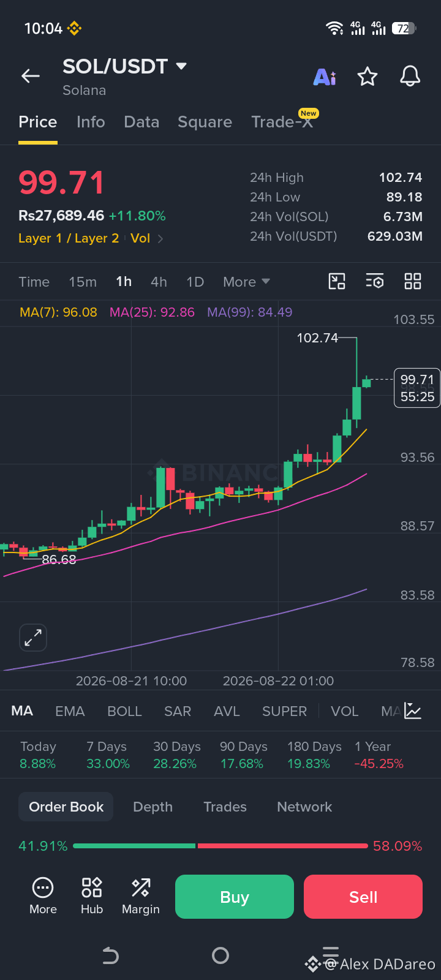
Task: Select the 1D interval
Action: tap(195, 282)
